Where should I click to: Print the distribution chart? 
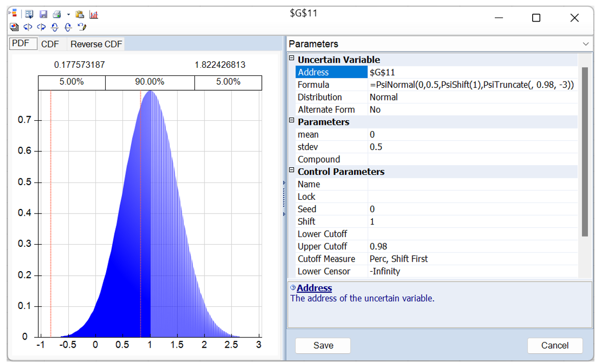point(56,14)
